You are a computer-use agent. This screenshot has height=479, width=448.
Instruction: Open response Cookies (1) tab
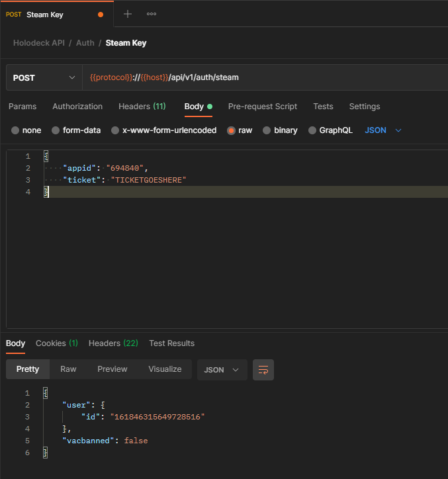(x=57, y=343)
